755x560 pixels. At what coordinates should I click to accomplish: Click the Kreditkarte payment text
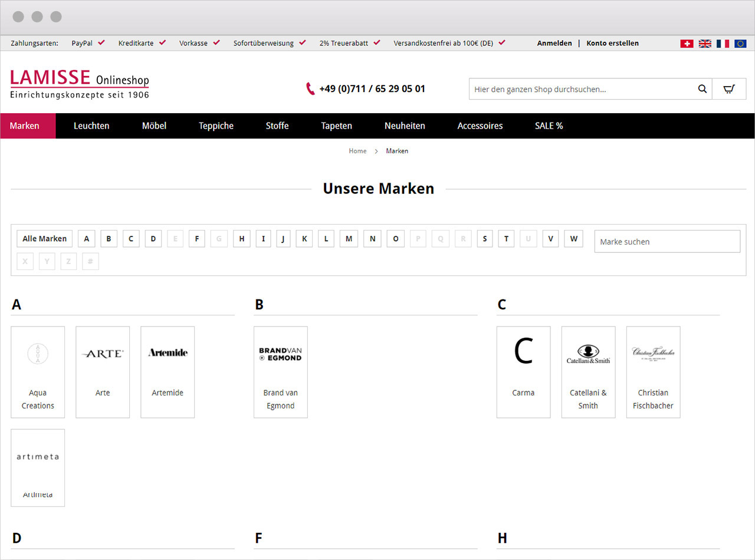point(136,43)
